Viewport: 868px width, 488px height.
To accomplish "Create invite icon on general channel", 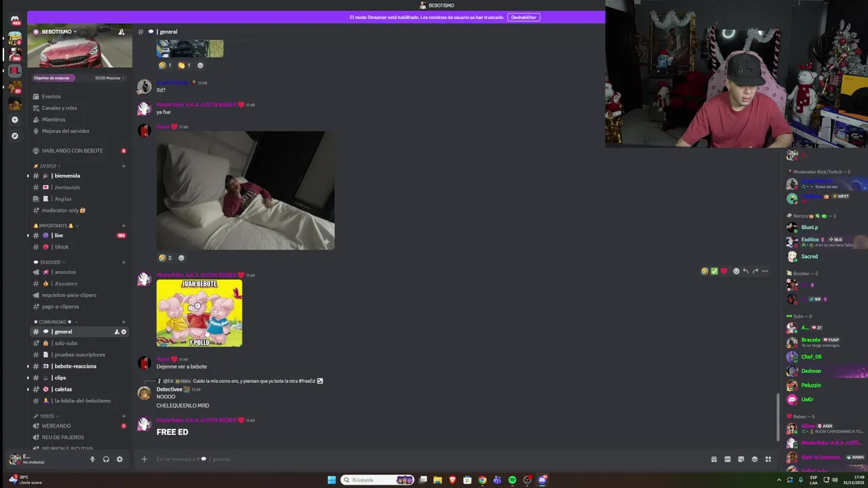I will click(x=117, y=332).
